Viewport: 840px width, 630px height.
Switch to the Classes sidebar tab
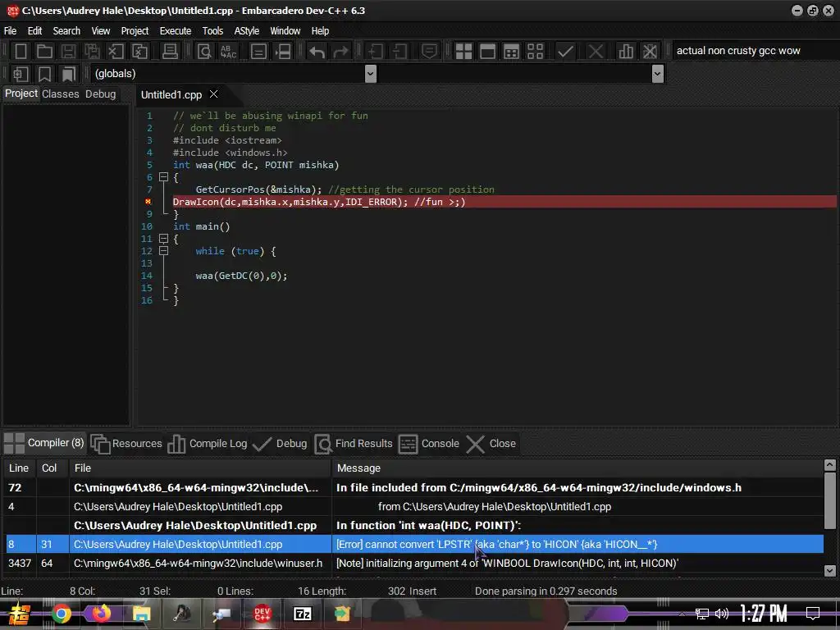pyautogui.click(x=60, y=94)
